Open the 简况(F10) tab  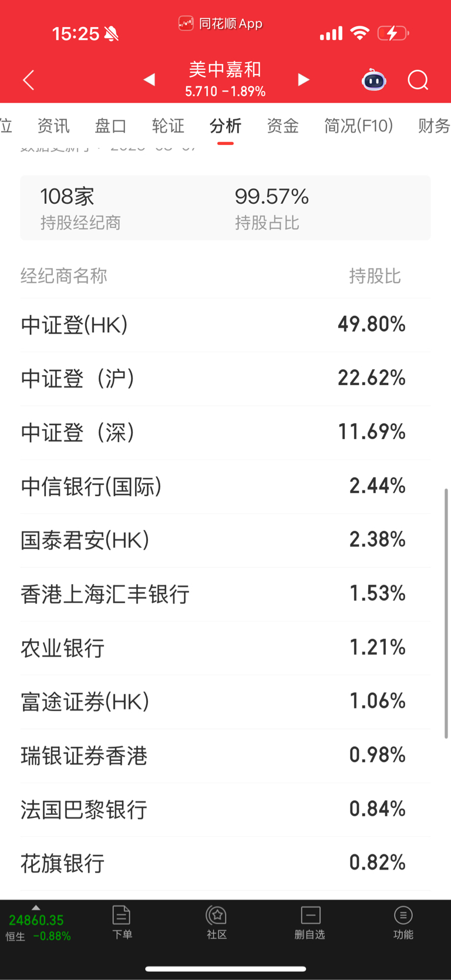[x=359, y=126]
